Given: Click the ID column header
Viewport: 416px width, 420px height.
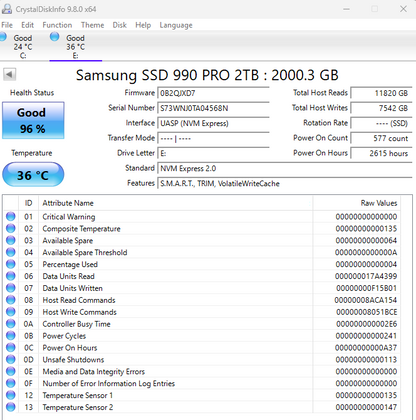Looking at the screenshot, I should coord(28,203).
